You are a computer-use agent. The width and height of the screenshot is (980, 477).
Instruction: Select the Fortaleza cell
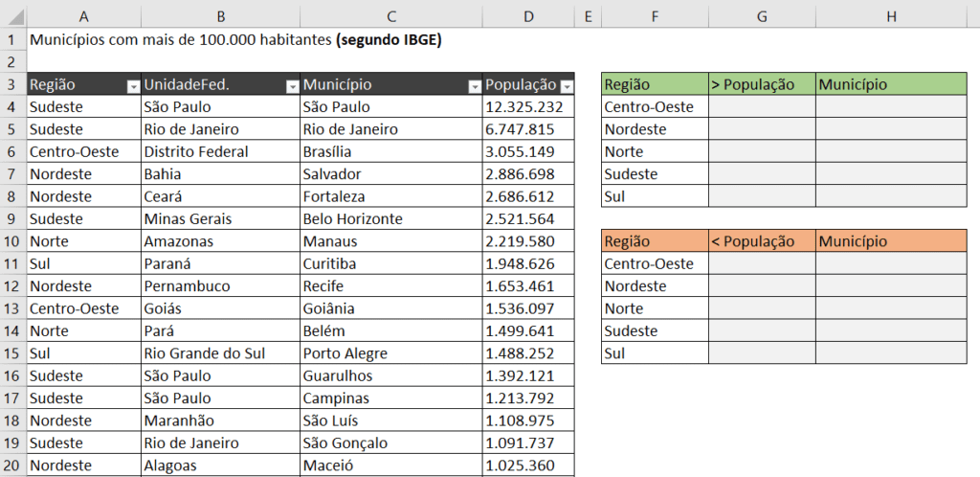point(390,196)
